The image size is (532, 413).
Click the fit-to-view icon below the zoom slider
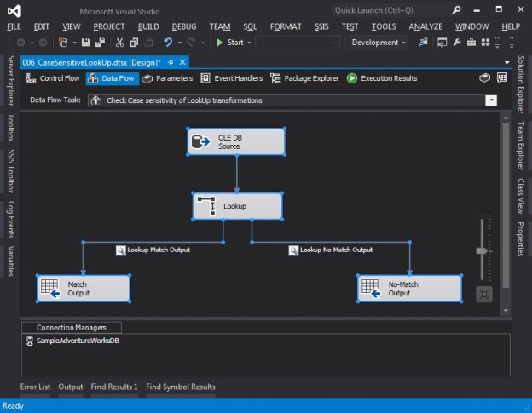point(484,294)
